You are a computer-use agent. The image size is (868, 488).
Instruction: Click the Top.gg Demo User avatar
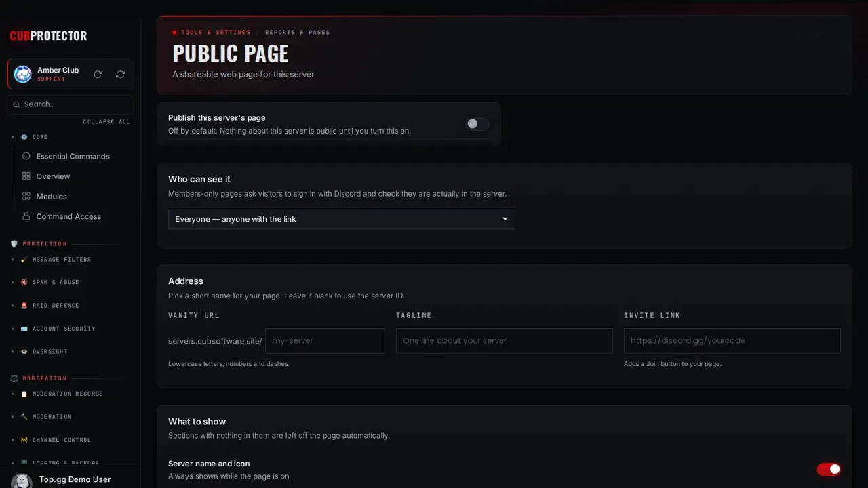22,481
